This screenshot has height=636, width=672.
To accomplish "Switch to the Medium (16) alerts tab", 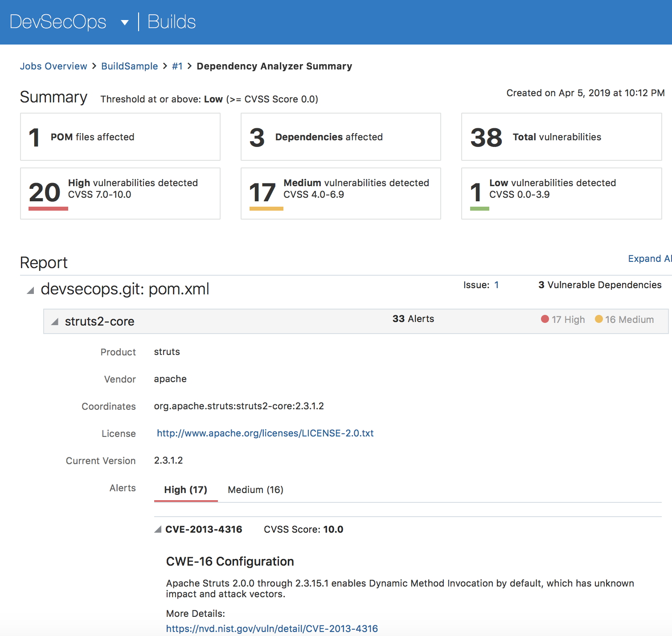I will (255, 490).
